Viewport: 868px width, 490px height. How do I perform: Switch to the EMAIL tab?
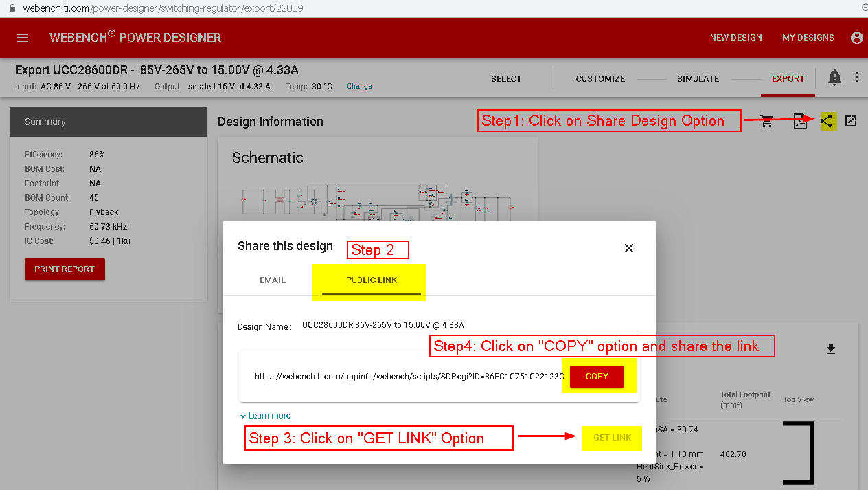pos(273,280)
